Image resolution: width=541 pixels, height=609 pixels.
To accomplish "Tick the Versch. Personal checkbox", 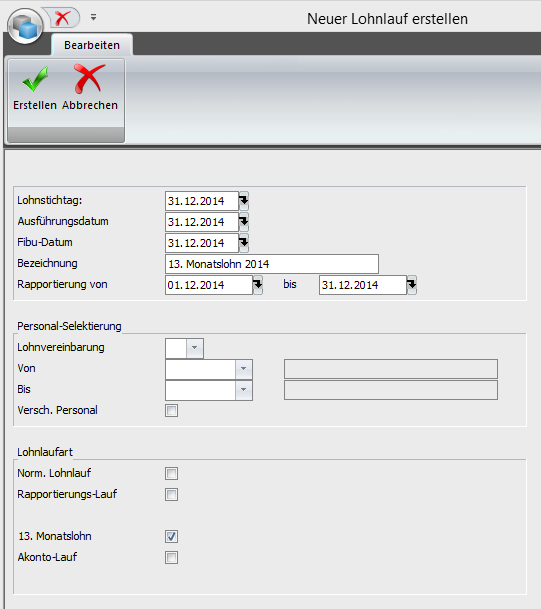I will click(171, 411).
